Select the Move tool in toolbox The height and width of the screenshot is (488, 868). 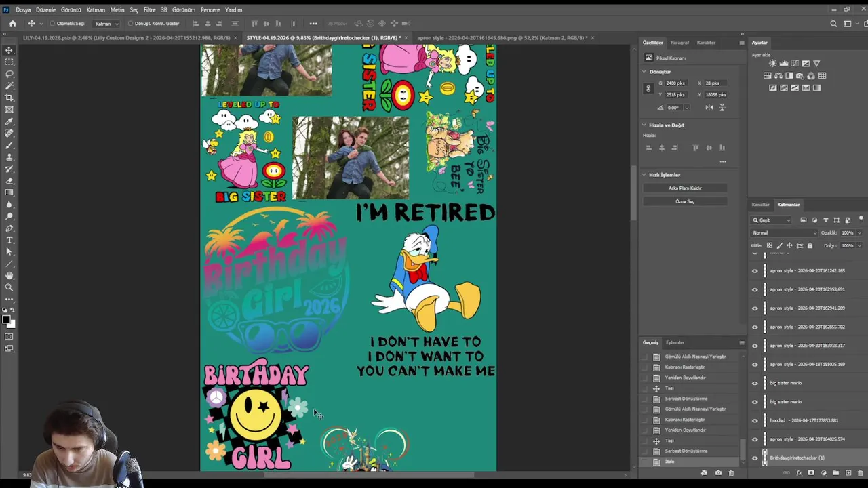[9, 50]
